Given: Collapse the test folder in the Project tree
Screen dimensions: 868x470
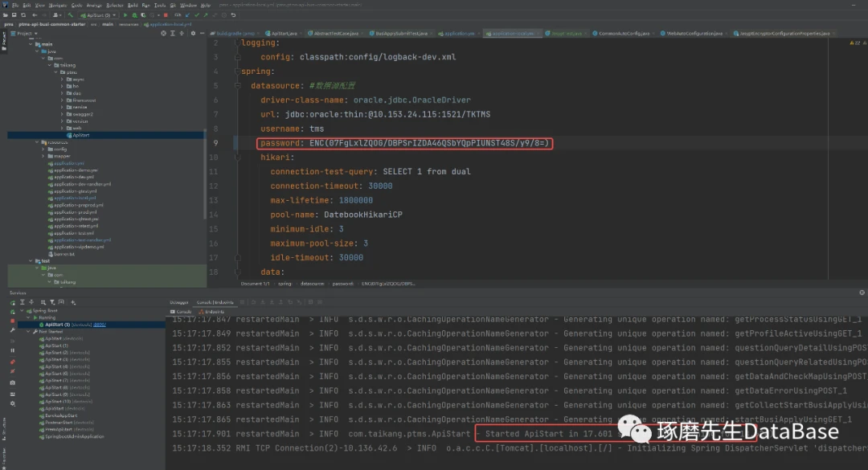Looking at the screenshot, I should (x=31, y=261).
